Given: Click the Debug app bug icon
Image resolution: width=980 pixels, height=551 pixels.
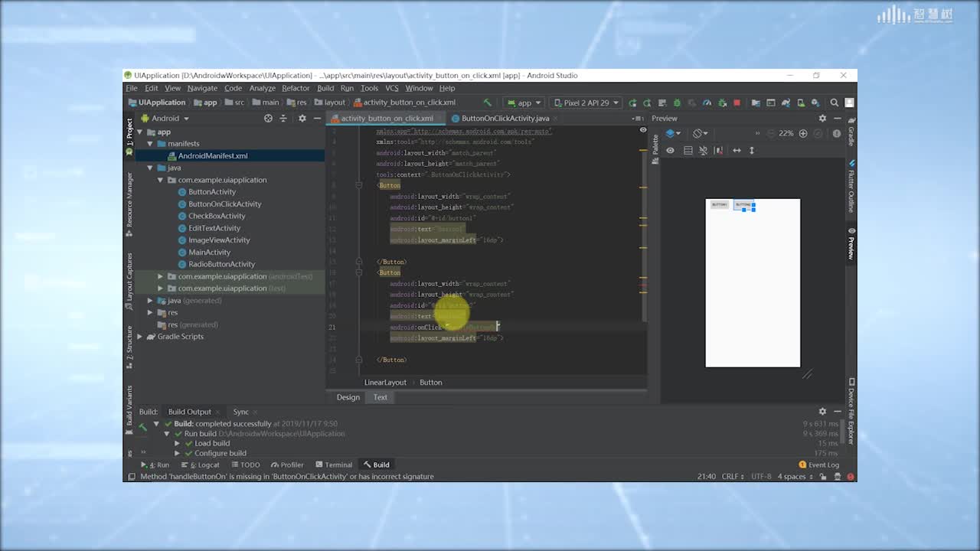Looking at the screenshot, I should [677, 103].
